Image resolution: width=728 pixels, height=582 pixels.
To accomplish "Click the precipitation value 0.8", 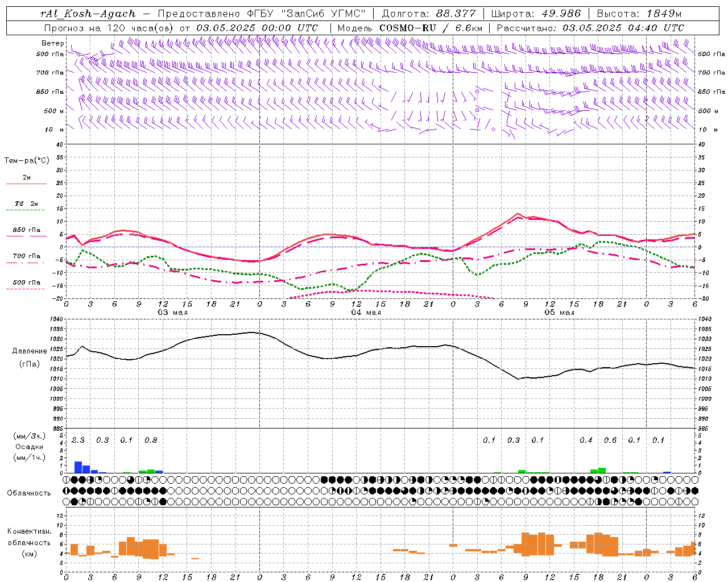I will tap(151, 440).
